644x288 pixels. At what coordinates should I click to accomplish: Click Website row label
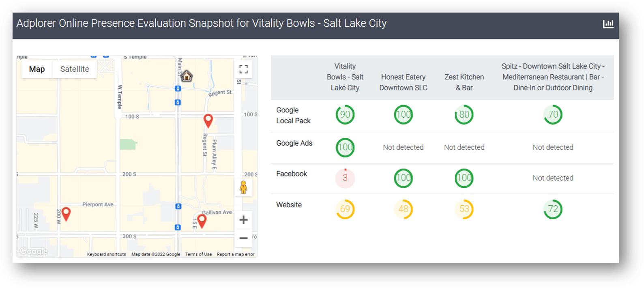(x=289, y=205)
